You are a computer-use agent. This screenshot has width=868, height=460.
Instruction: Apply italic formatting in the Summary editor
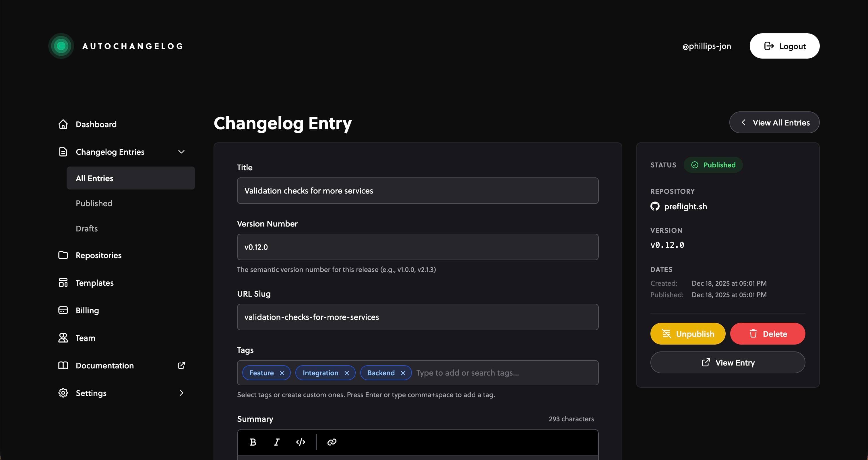coord(276,442)
